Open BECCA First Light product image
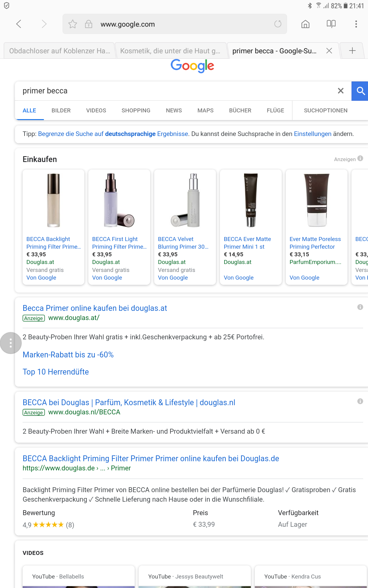Image resolution: width=368 pixels, height=588 pixels. (119, 201)
